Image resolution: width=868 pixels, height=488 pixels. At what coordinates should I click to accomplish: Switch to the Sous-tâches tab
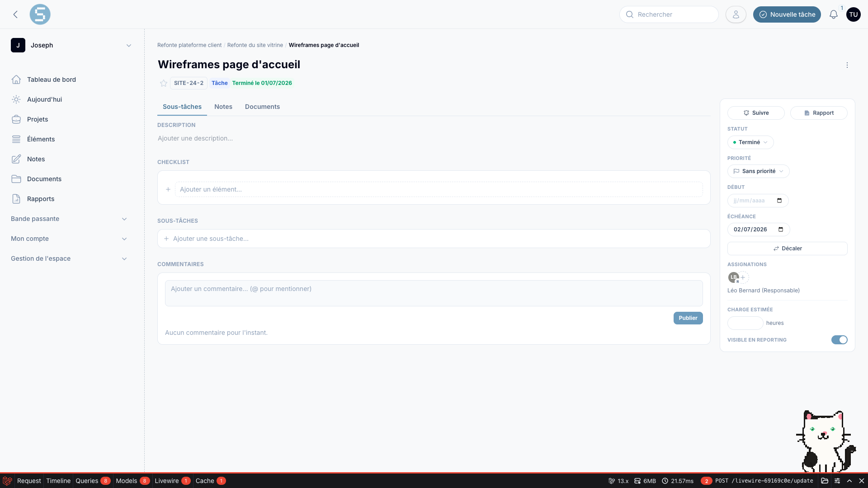pos(182,107)
